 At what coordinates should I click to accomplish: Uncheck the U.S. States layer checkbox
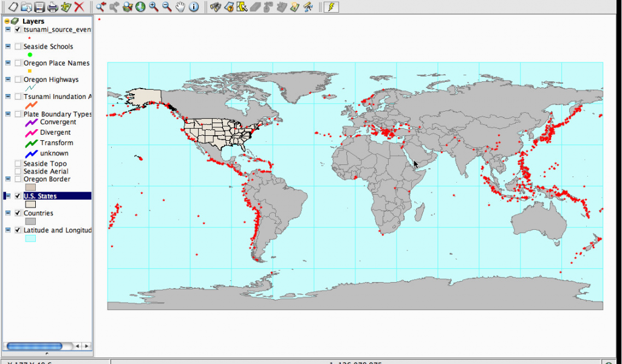(18, 196)
